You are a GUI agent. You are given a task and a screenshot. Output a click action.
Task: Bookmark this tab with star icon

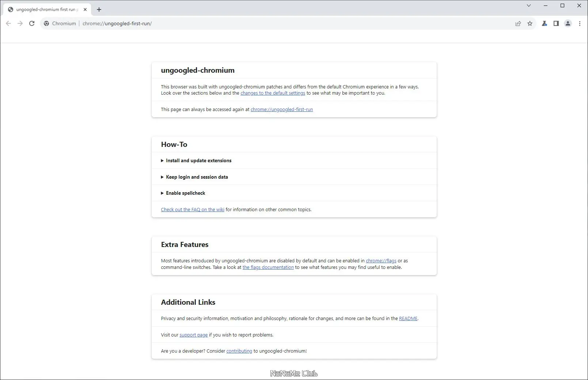530,23
